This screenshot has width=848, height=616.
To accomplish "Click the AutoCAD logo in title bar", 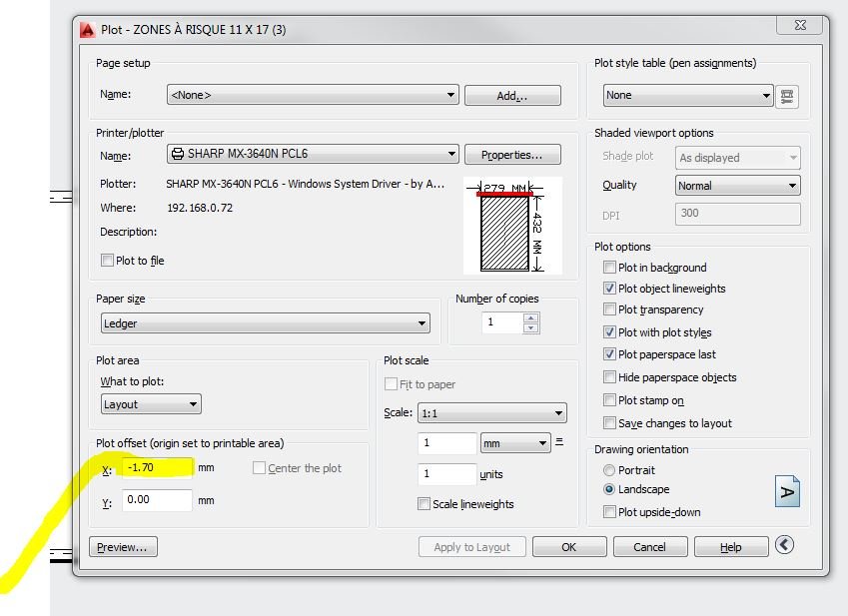I will point(88,30).
